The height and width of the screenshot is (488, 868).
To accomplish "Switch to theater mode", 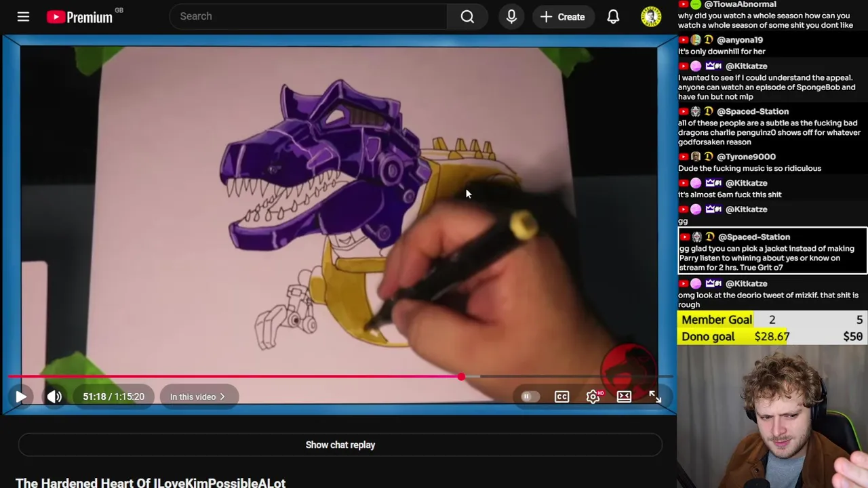I will [x=624, y=396].
